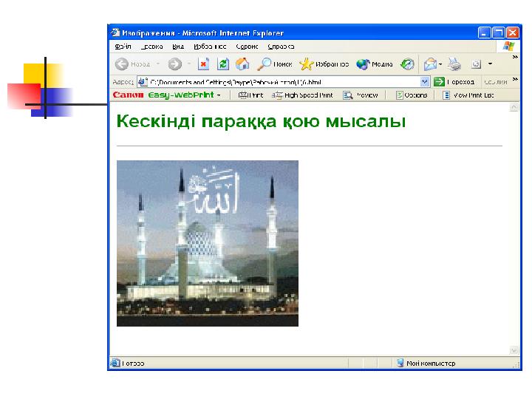Open History clock icon in toolbar
This screenshot has height=399, width=532.
(x=407, y=64)
